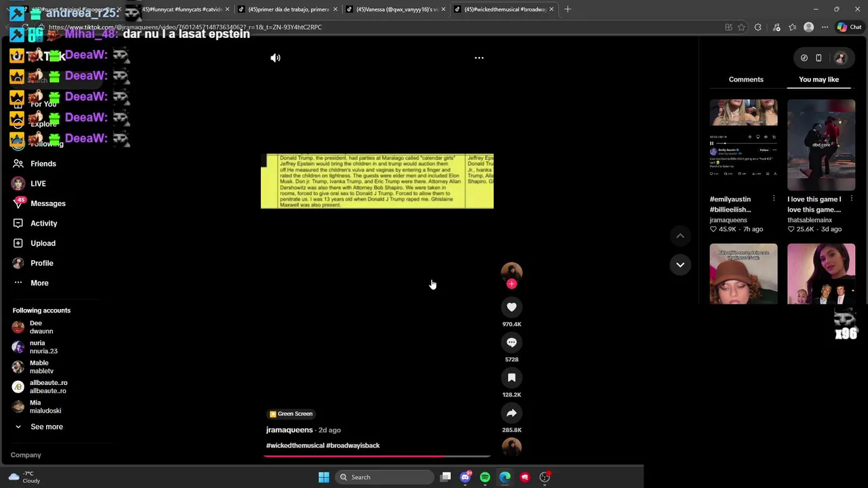Image resolution: width=868 pixels, height=488 pixels.
Task: Go to the previous video with the up arrow
Action: click(x=680, y=236)
